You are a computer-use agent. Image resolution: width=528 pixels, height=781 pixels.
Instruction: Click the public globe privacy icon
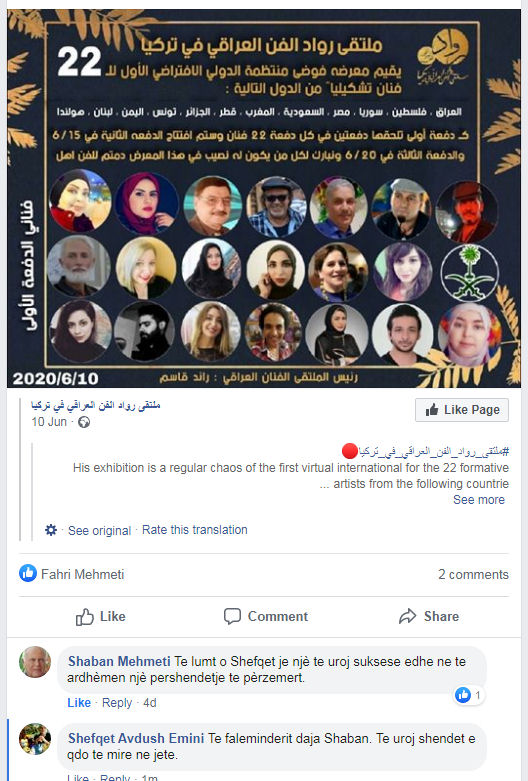coord(84,422)
